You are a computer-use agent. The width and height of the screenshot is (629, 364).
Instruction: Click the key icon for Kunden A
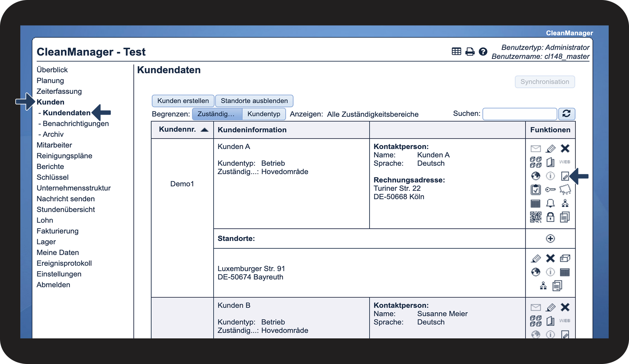point(550,190)
